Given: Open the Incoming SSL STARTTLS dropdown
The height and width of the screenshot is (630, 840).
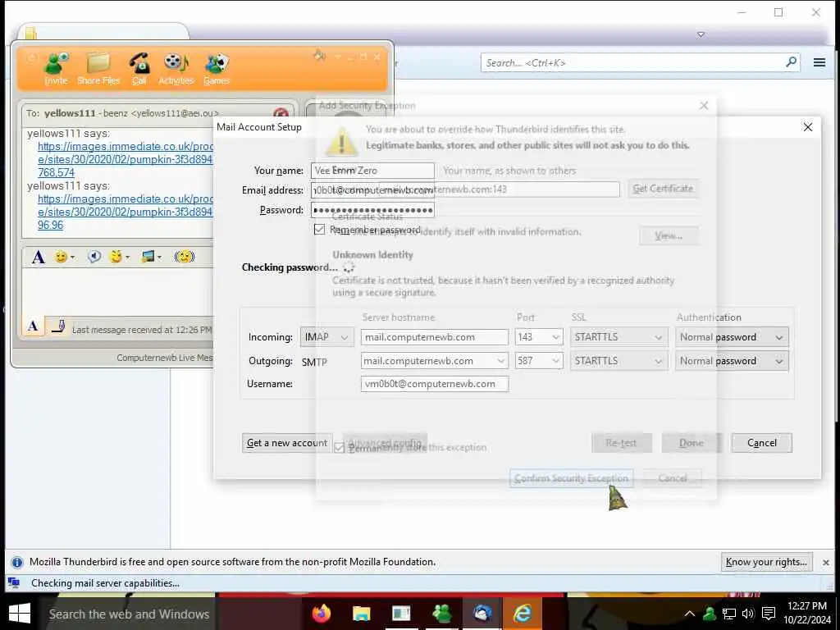Looking at the screenshot, I should pos(619,337).
